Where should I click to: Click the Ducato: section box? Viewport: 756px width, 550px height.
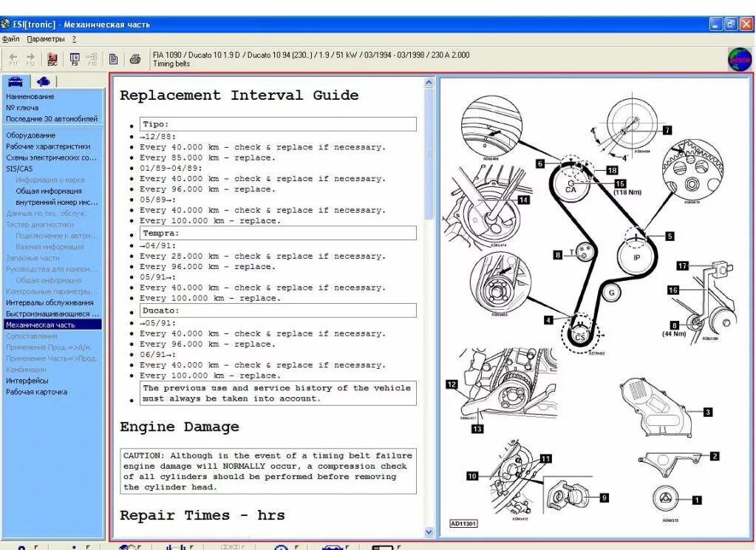click(x=278, y=310)
